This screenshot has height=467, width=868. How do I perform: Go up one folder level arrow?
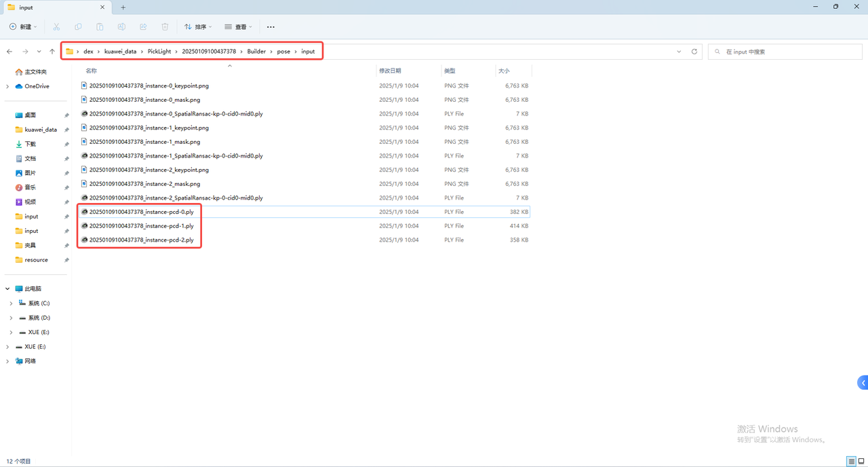pos(52,52)
